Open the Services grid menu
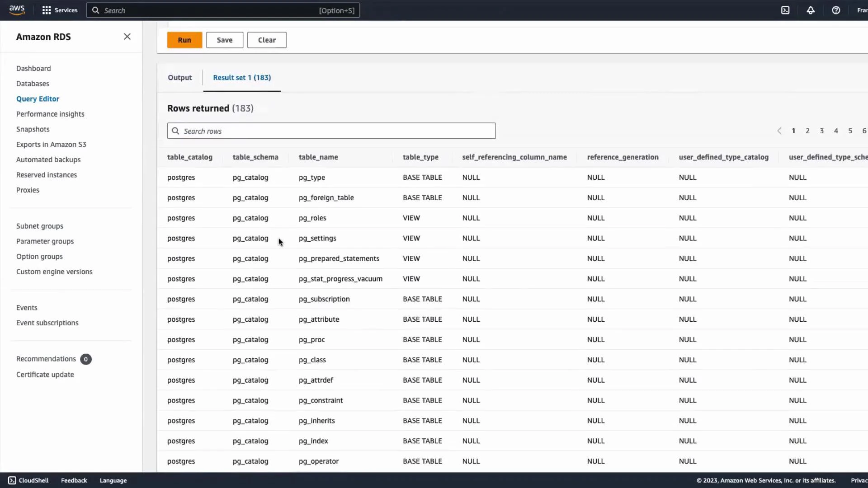The width and height of the screenshot is (868, 488). pos(47,10)
